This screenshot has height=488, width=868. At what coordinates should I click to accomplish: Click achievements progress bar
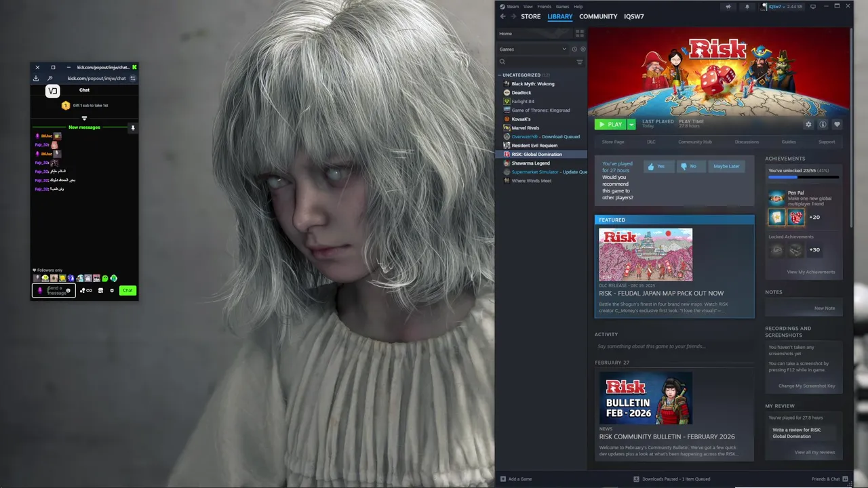click(x=804, y=178)
